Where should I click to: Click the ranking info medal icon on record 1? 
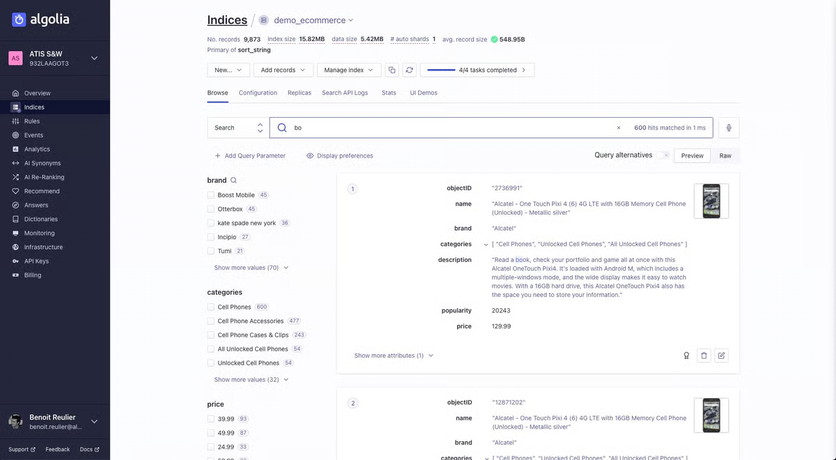(686, 356)
